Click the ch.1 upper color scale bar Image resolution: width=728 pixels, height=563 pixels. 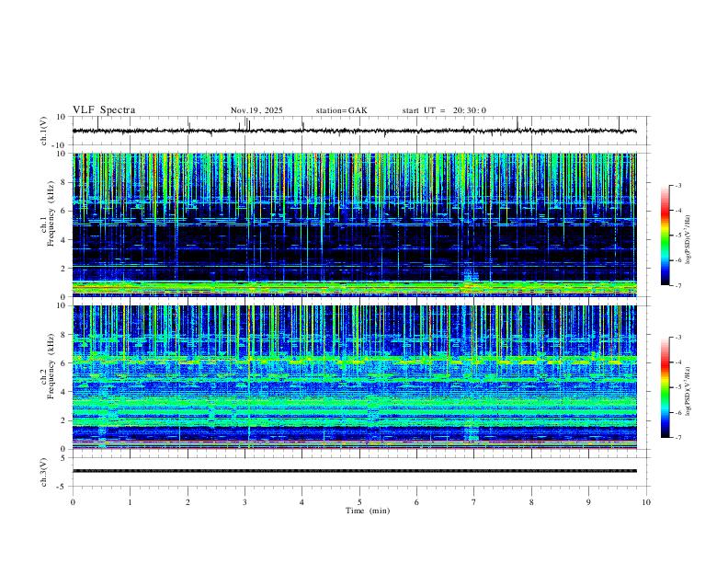coord(665,236)
